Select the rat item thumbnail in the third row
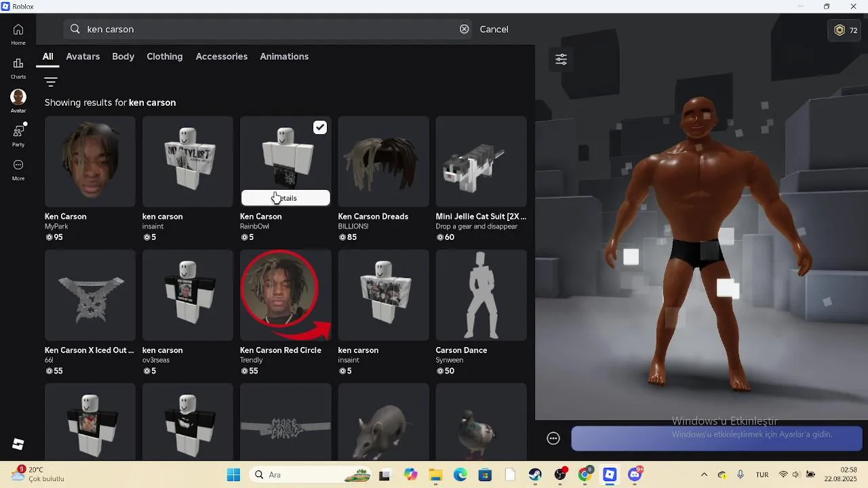Viewport: 868px width, 488px height. pos(384,422)
